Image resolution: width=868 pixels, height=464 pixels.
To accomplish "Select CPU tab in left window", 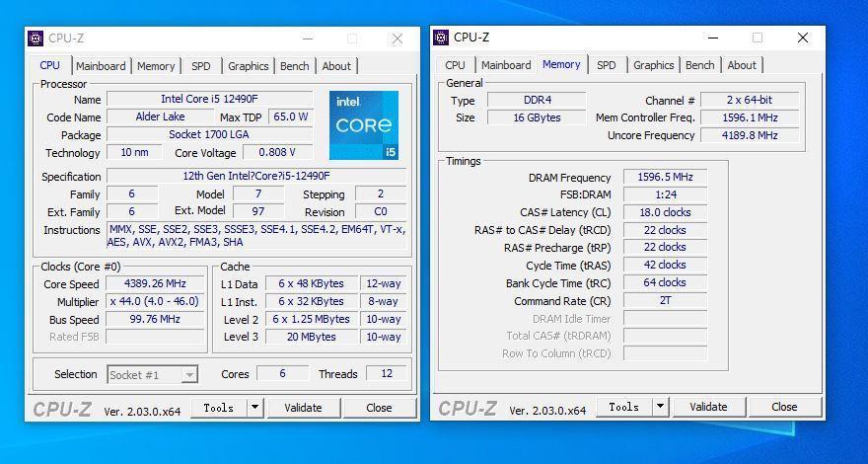I will point(50,65).
